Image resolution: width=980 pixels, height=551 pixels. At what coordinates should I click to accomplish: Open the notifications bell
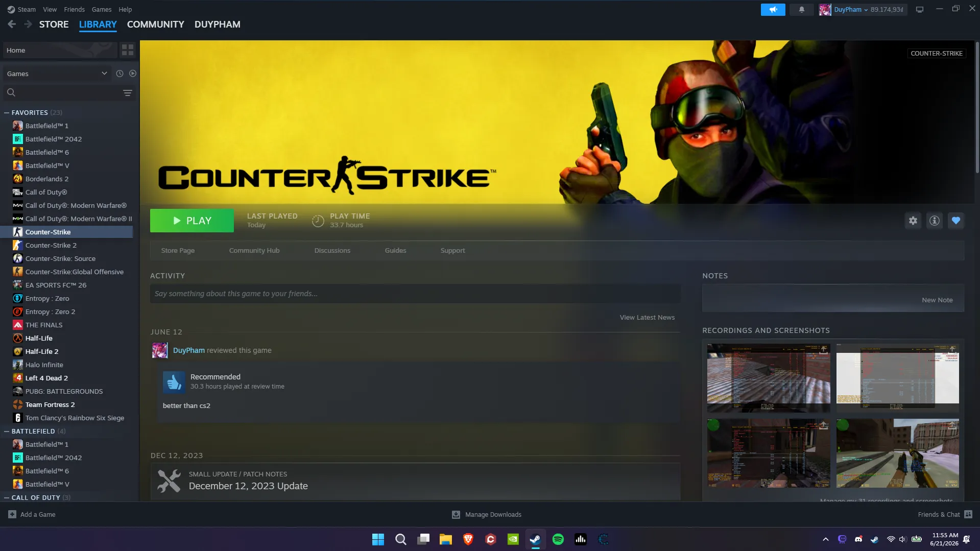click(801, 9)
